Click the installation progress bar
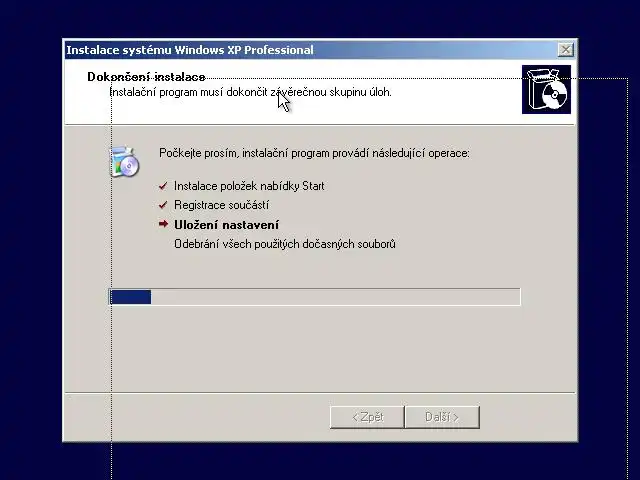The width and height of the screenshot is (640, 480). pos(315,297)
